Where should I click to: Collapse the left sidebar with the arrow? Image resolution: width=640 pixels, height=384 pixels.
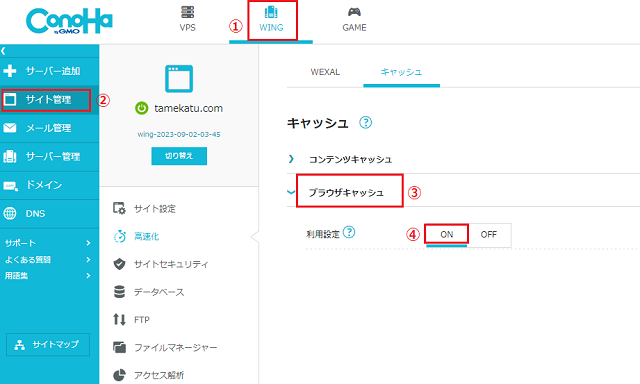point(3,51)
